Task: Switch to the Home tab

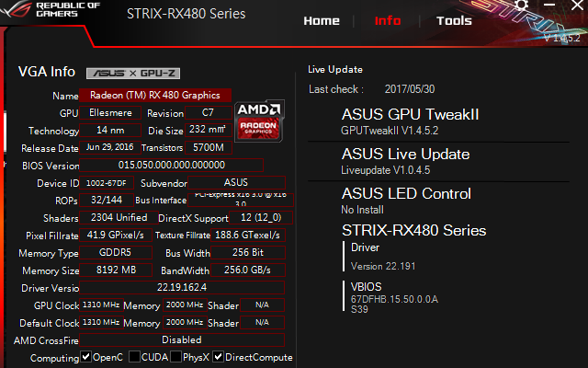Action: pyautogui.click(x=322, y=20)
